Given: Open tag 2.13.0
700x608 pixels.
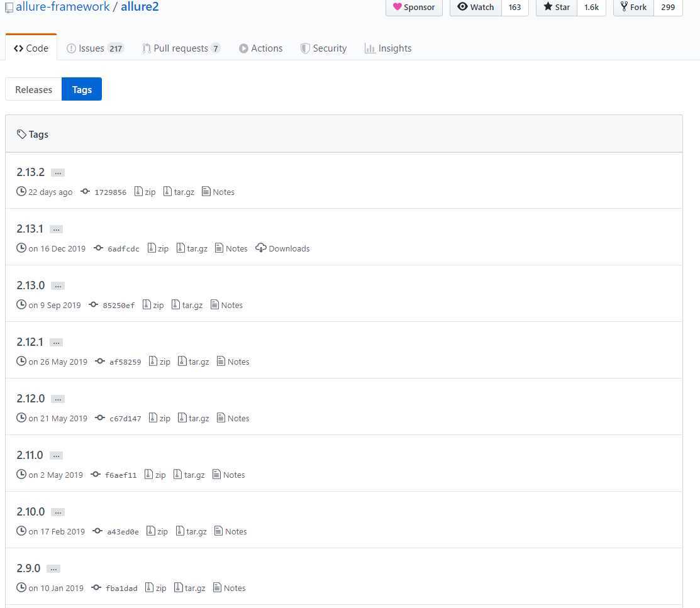Looking at the screenshot, I should [30, 285].
